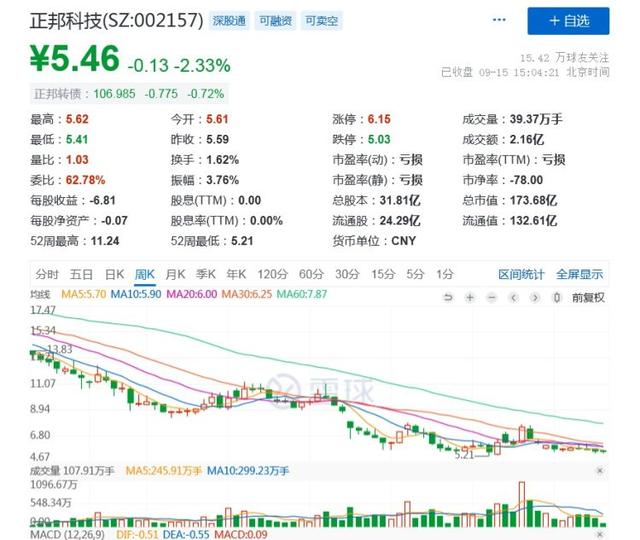Switch to the 五日 chart tab
The width and height of the screenshot is (640, 540).
tap(81, 274)
